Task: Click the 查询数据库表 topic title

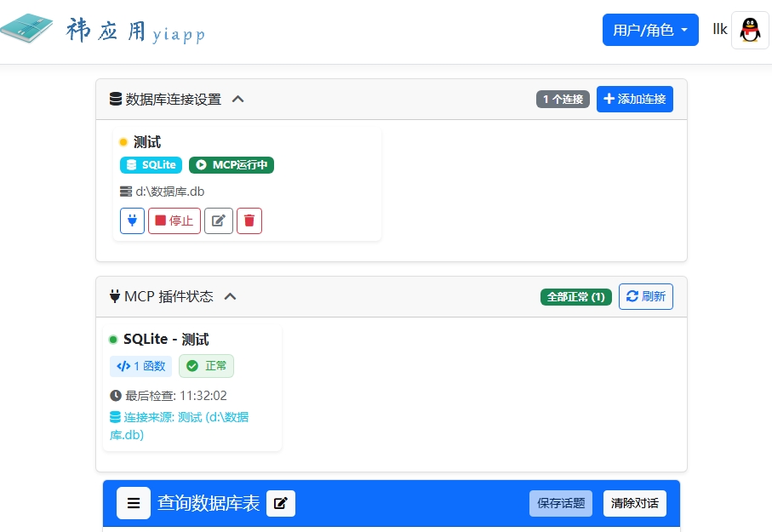Action: (209, 503)
